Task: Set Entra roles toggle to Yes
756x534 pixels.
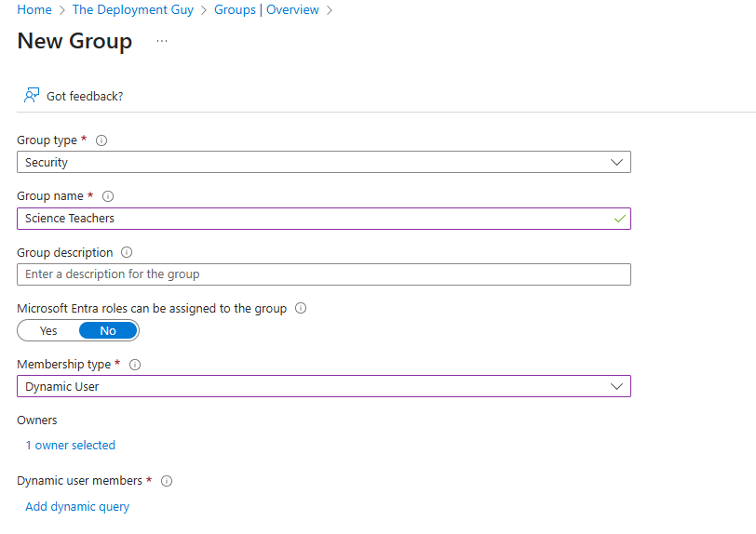Action: tap(48, 330)
